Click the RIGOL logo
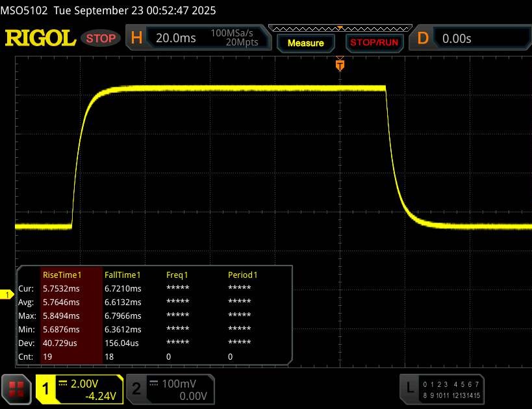 click(x=40, y=38)
